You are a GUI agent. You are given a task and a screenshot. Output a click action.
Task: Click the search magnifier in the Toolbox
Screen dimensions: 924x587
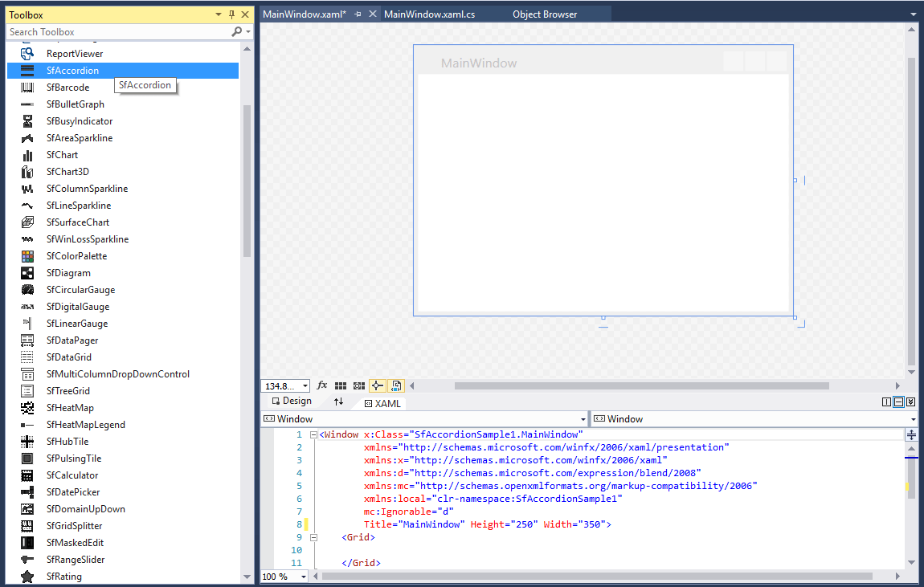236,31
